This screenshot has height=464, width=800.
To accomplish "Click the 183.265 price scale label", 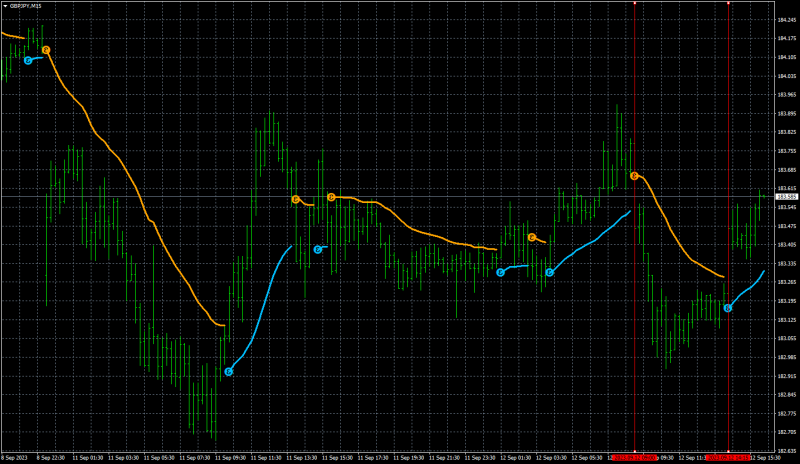I will click(787, 282).
